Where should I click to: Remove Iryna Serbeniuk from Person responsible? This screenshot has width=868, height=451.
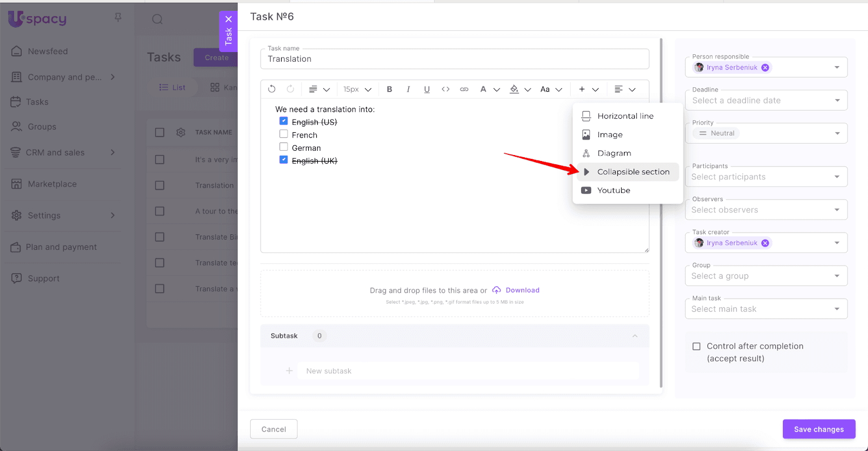point(765,68)
